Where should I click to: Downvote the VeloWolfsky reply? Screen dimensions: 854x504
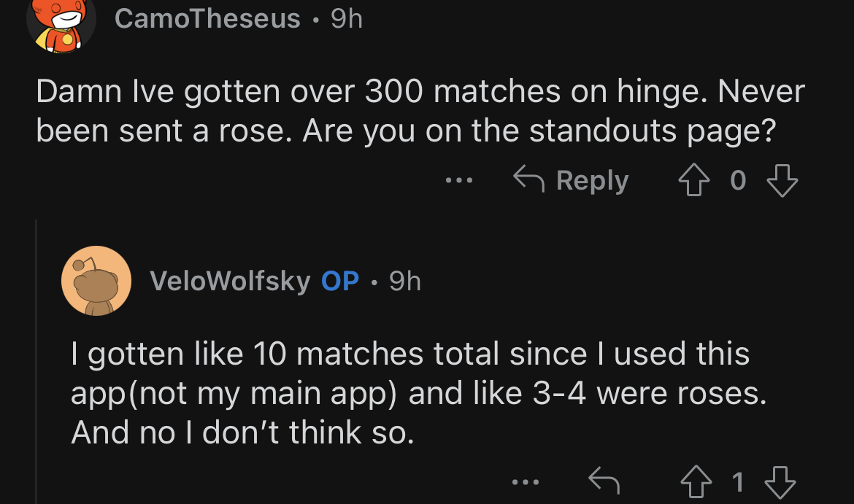[x=780, y=482]
